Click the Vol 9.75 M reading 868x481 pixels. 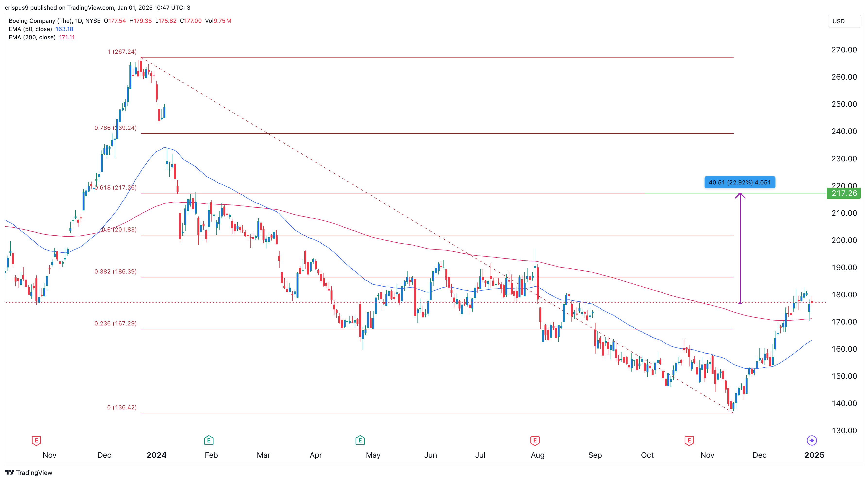(x=218, y=21)
